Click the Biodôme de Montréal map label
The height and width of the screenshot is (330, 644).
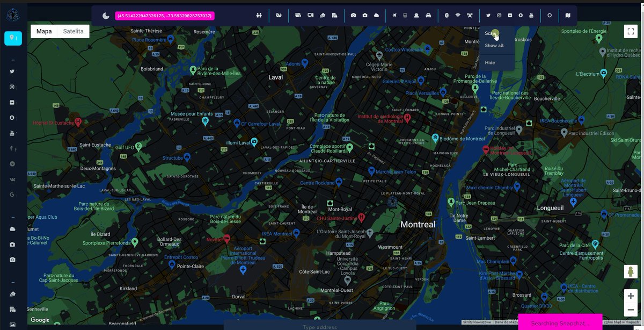tap(462, 139)
